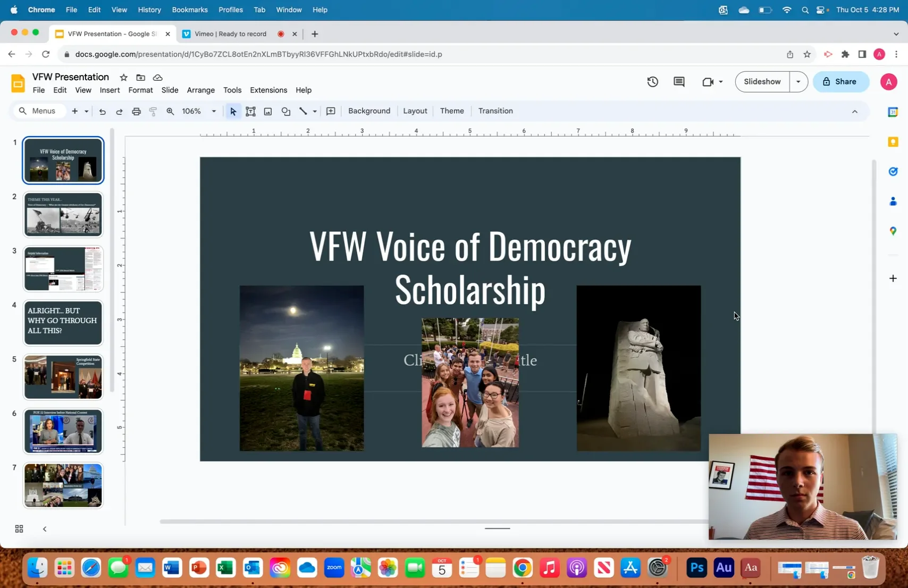This screenshot has height=588, width=908.
Task: Click the New slide plus button
Action: coord(74,111)
